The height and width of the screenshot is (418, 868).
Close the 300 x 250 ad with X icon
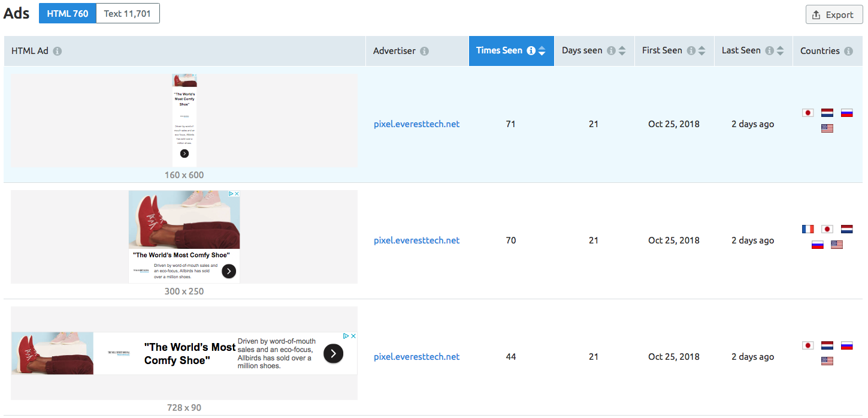[x=237, y=194]
